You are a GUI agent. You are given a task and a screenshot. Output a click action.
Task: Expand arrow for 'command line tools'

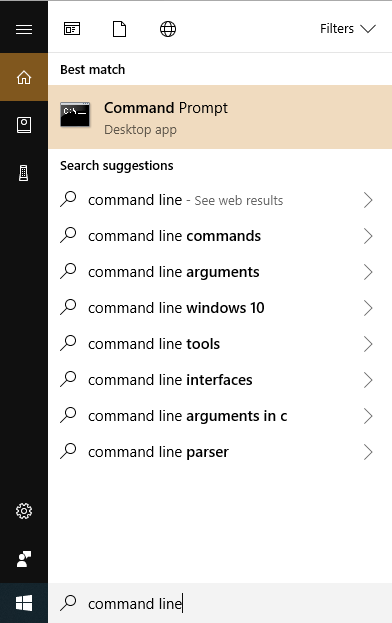tap(368, 344)
